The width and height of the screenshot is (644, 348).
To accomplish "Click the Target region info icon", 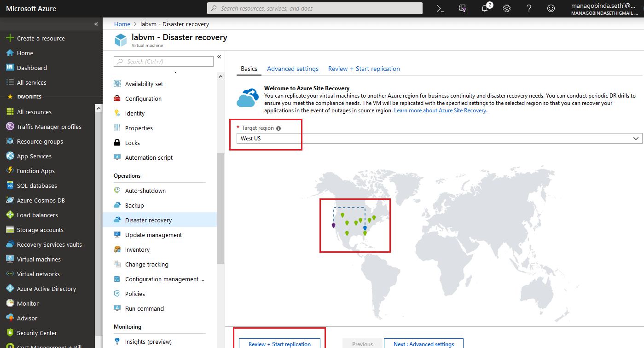I will (278, 128).
